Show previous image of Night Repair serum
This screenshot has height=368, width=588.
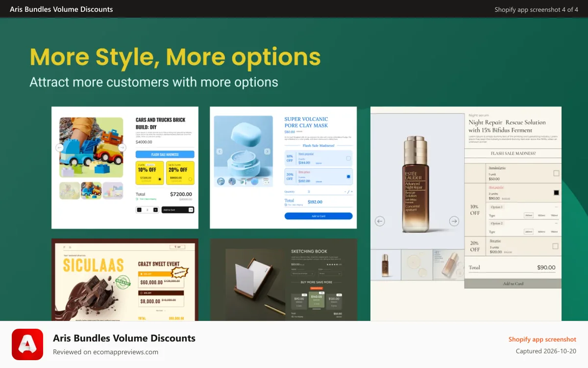[380, 221]
